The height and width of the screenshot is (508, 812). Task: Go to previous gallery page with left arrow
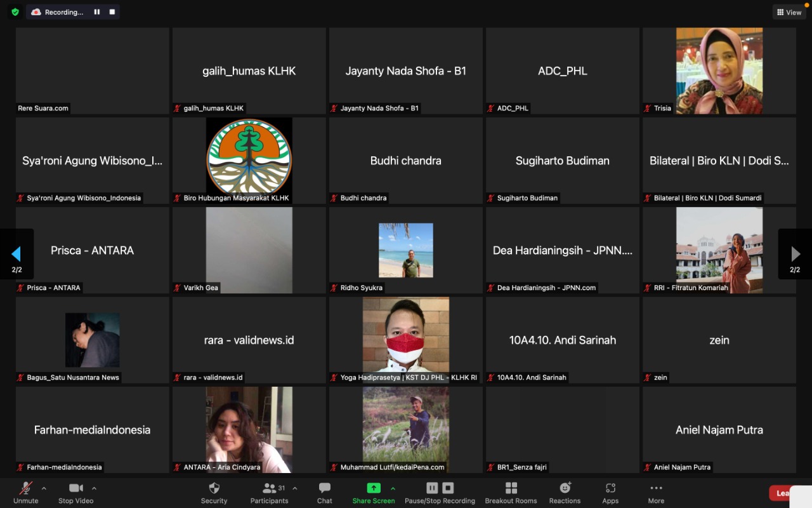[16, 254]
